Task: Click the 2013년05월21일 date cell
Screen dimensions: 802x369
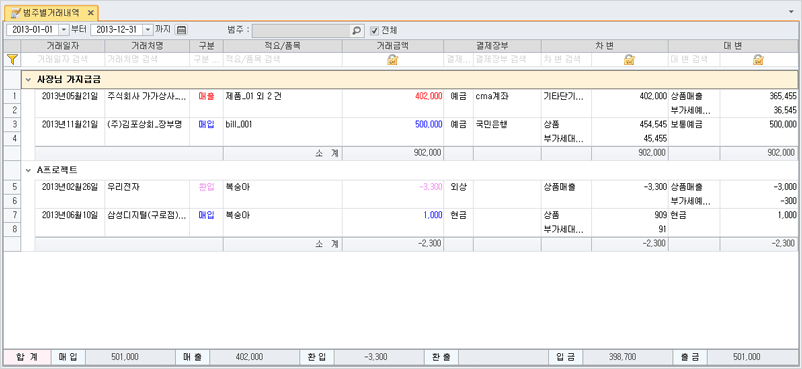Action: pos(69,96)
